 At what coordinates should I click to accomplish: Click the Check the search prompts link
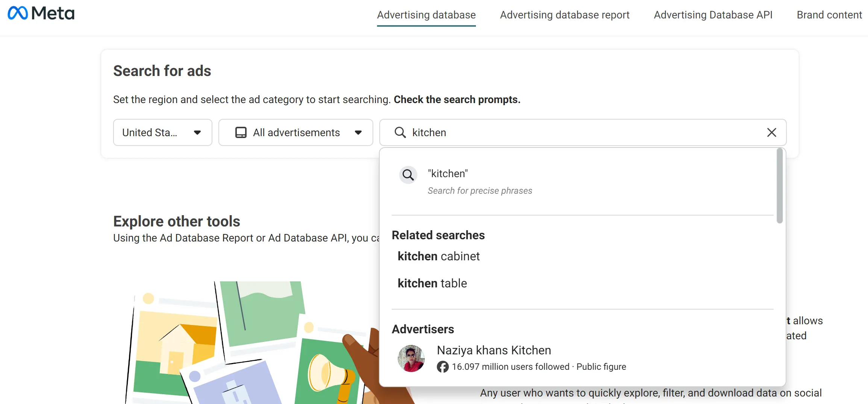[457, 100]
